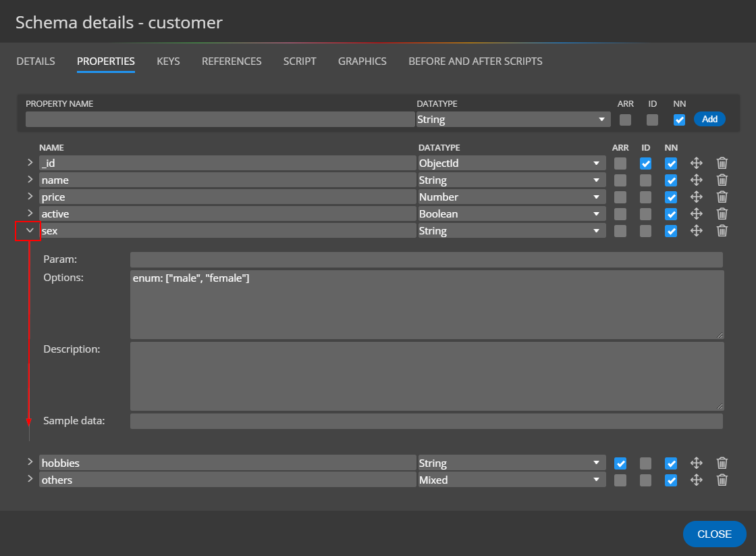The height and width of the screenshot is (556, 756).
Task: Grab the Options textarea resize handle
Action: (x=720, y=335)
